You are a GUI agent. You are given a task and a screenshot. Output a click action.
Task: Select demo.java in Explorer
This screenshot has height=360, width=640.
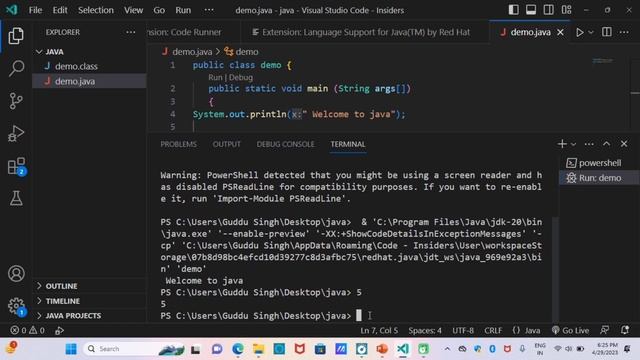pos(89,81)
